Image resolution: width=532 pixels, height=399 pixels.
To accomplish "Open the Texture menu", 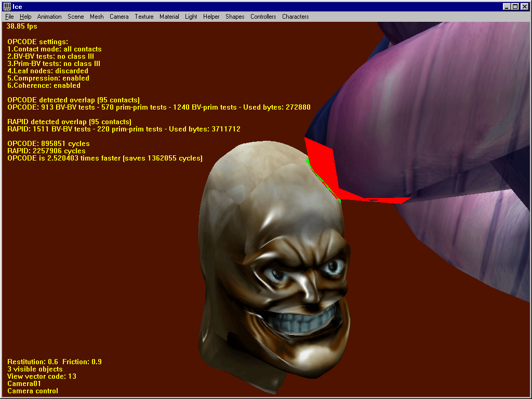I will coord(144,17).
